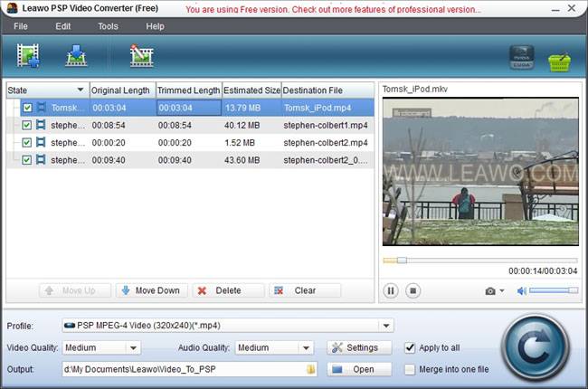This screenshot has width=588, height=389.
Task: Browse output folder via yellow folder icon
Action: (310, 369)
